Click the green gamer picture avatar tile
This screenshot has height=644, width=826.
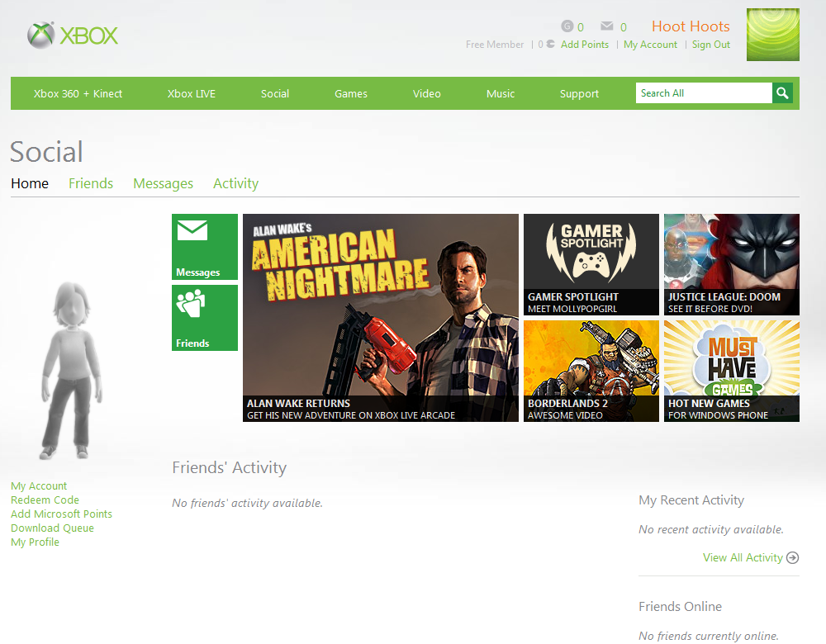click(x=773, y=34)
